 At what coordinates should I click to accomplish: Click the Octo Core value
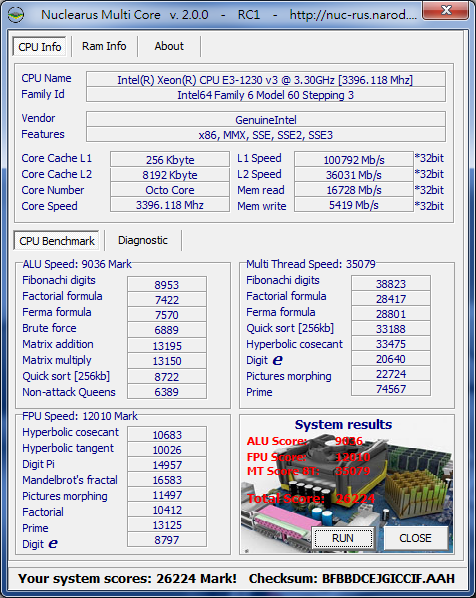(170, 190)
